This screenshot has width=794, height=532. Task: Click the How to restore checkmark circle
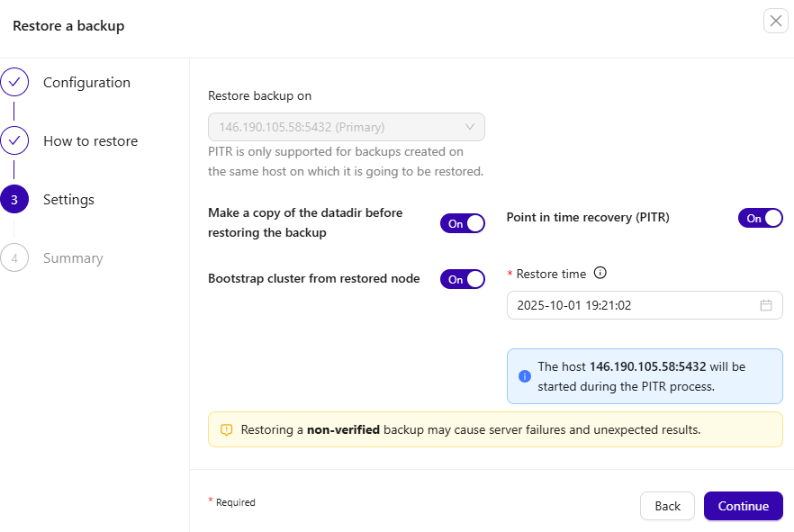tap(14, 141)
